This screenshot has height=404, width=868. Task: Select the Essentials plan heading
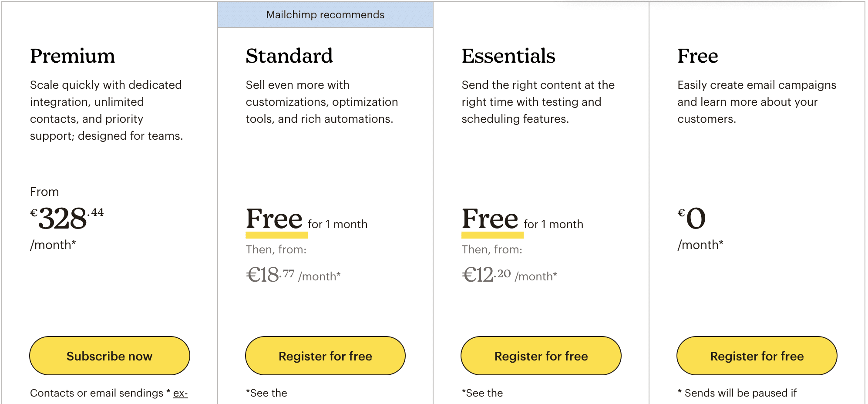coord(508,56)
